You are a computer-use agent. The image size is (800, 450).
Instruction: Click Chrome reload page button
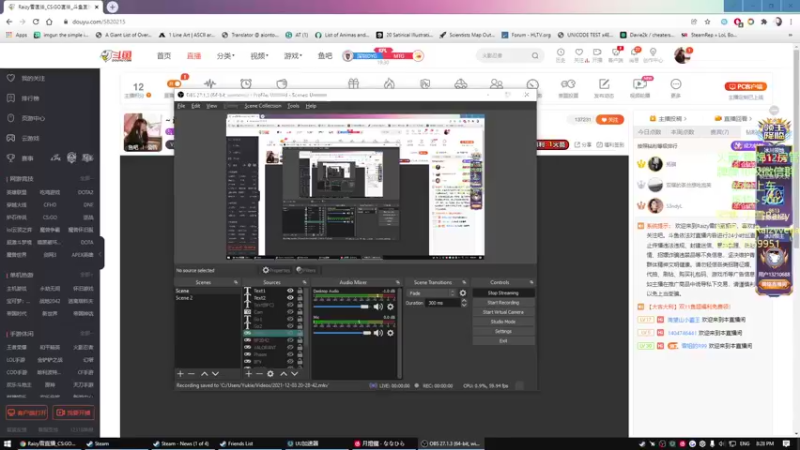point(36,22)
